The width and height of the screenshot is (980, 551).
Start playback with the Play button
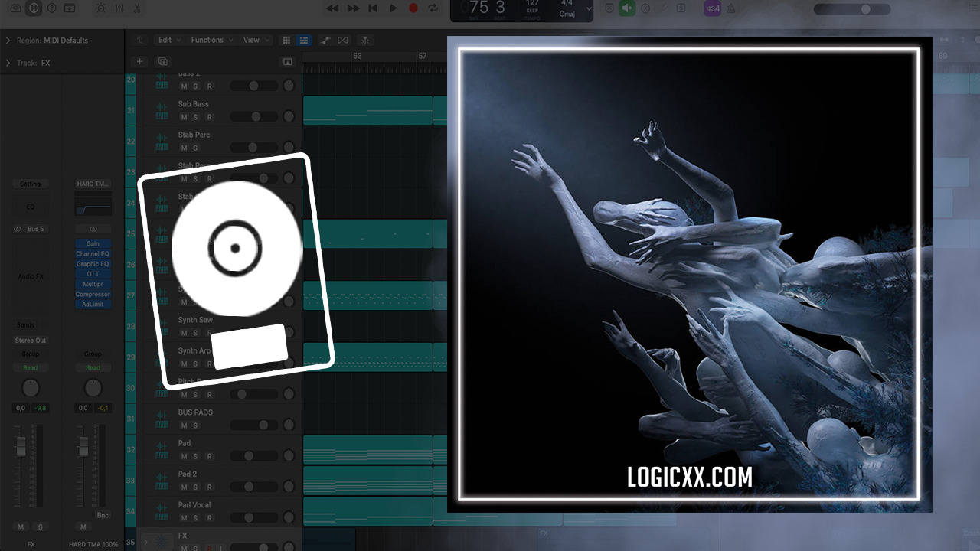(393, 8)
